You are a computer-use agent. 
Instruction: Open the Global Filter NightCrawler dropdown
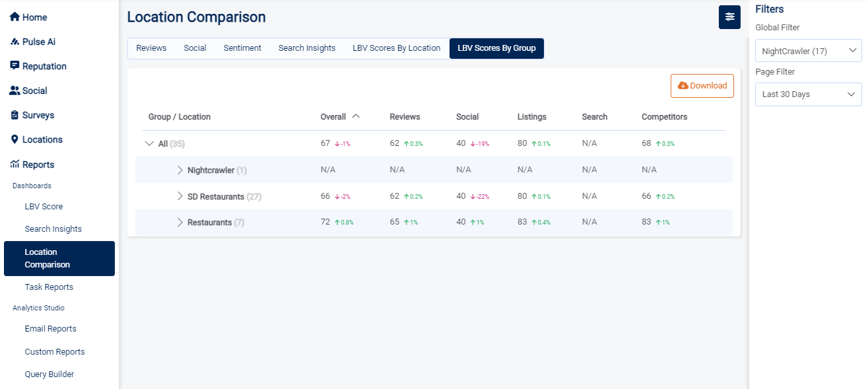808,51
